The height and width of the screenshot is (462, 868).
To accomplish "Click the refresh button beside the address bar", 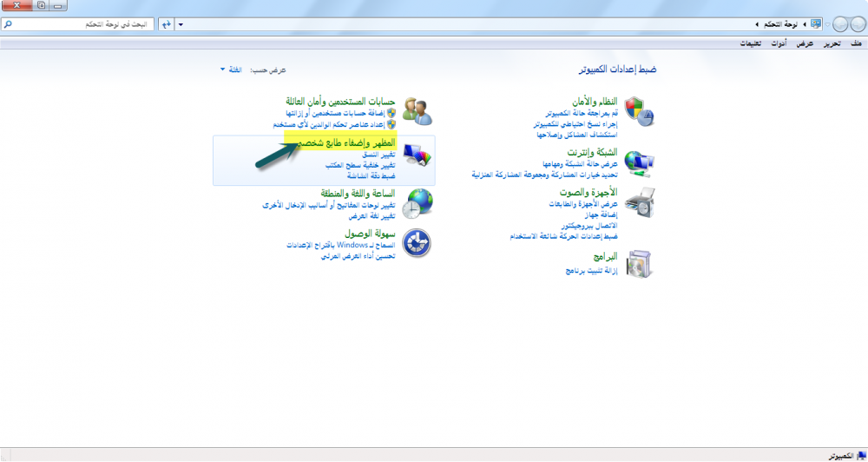I will coord(164,24).
